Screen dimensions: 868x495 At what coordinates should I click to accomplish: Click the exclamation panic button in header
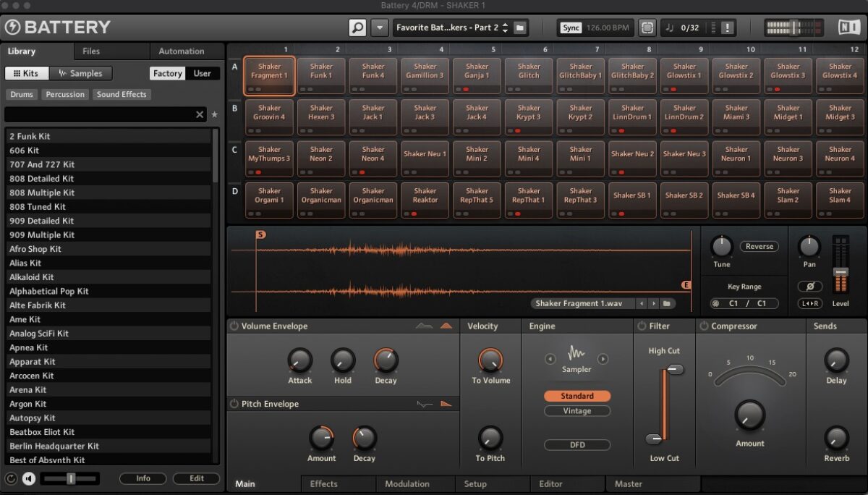tap(727, 28)
